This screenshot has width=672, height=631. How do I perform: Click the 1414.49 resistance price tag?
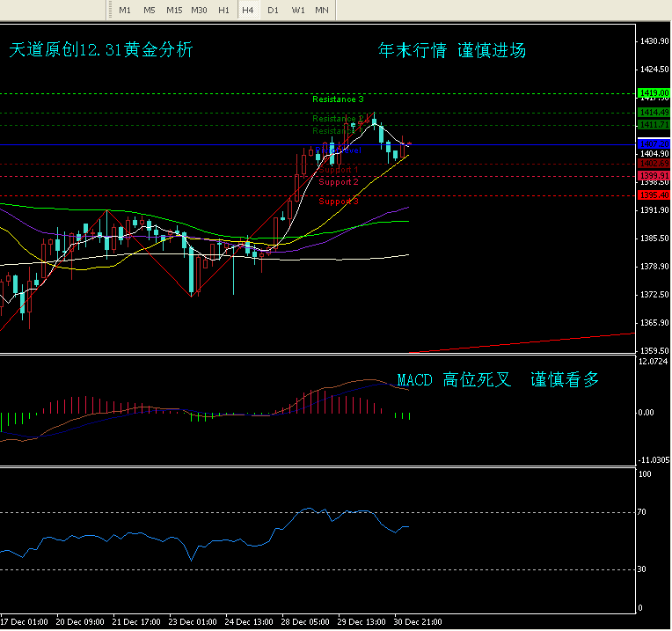[654, 114]
